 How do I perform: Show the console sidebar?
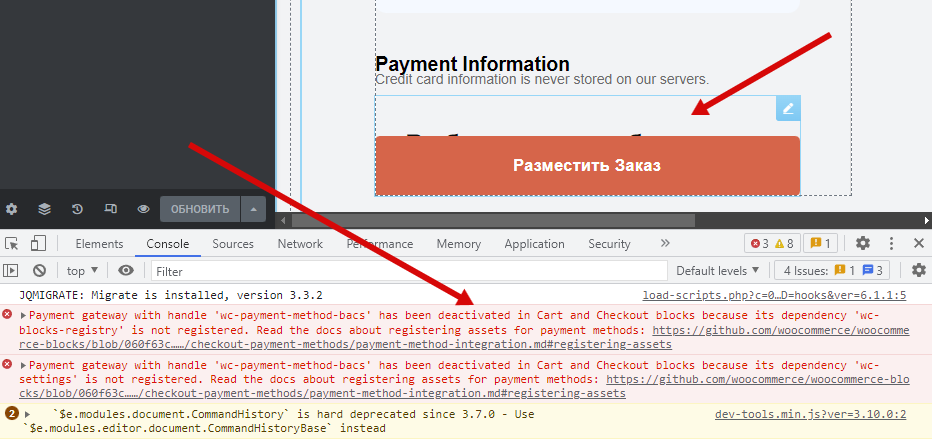point(11,271)
